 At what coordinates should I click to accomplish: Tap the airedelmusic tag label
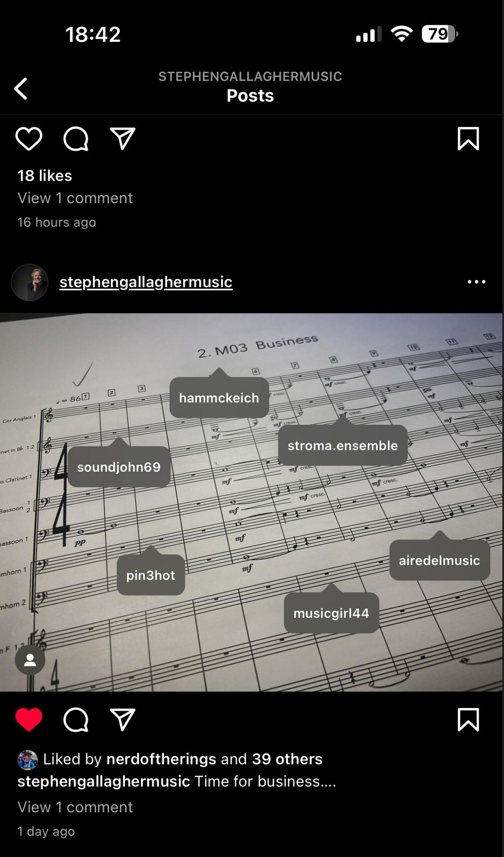tap(440, 560)
